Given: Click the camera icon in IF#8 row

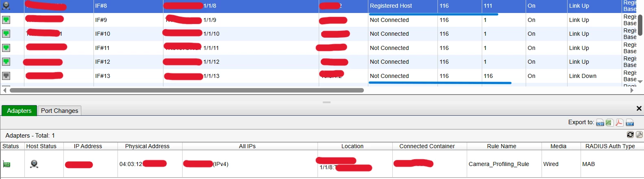Looking at the screenshot, I should coord(6,6).
